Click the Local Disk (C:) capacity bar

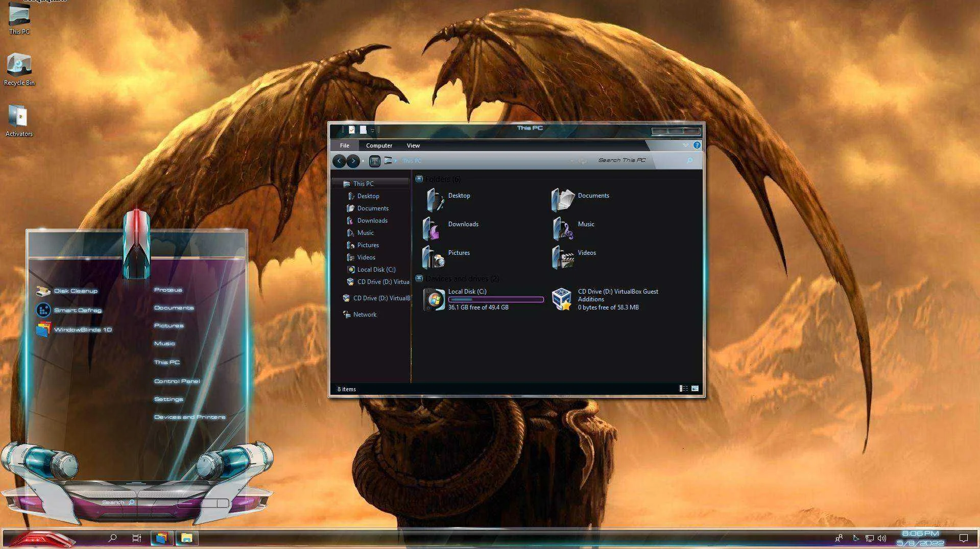(x=496, y=299)
